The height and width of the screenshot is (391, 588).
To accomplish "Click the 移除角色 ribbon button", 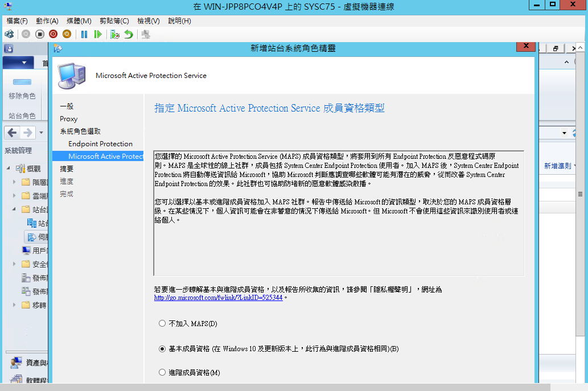I will coord(22,89).
